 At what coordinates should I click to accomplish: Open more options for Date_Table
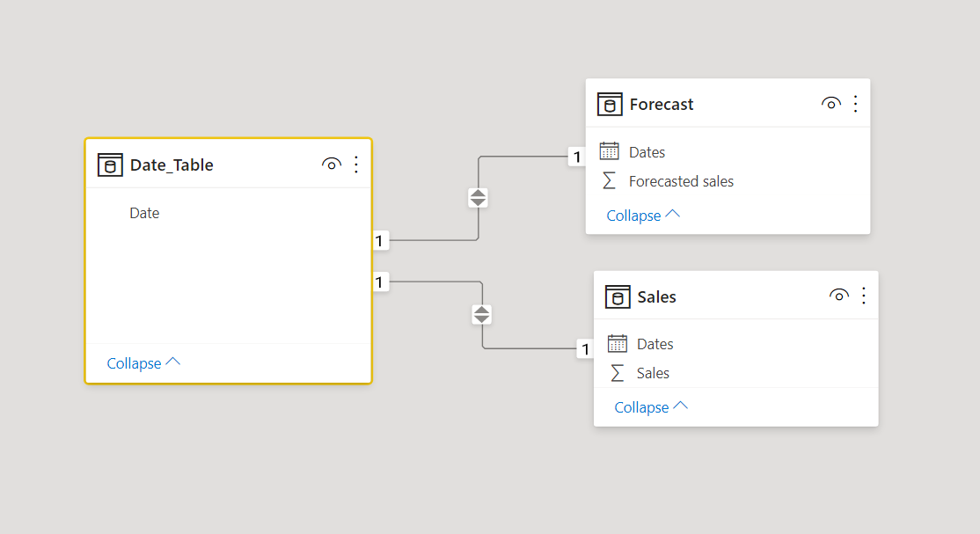[356, 165]
